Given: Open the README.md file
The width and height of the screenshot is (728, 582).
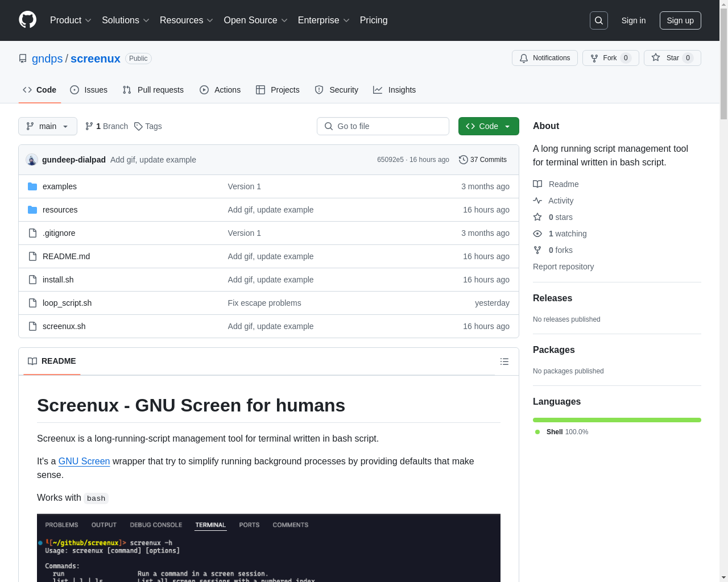Looking at the screenshot, I should tap(67, 256).
